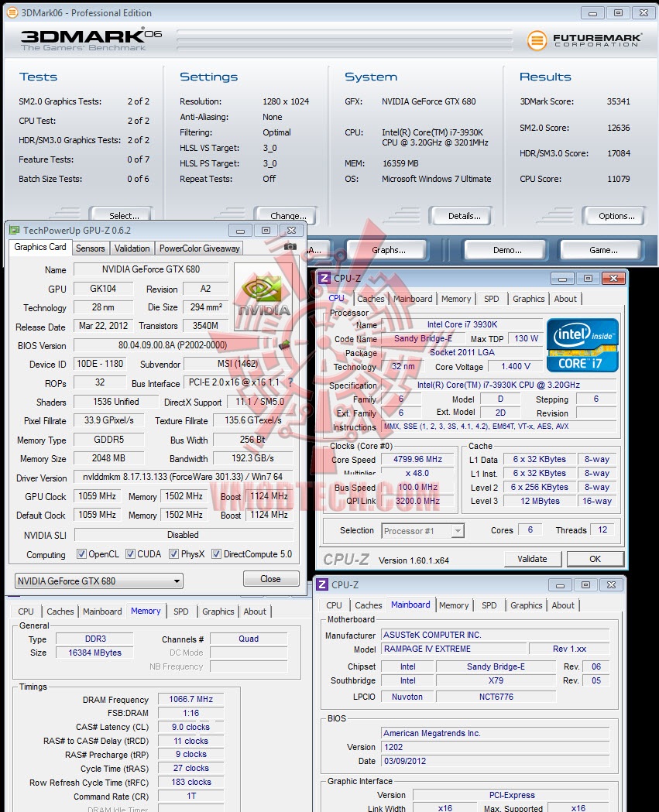Click the Row Refresh Cycle Time 183 clocks value

click(190, 782)
